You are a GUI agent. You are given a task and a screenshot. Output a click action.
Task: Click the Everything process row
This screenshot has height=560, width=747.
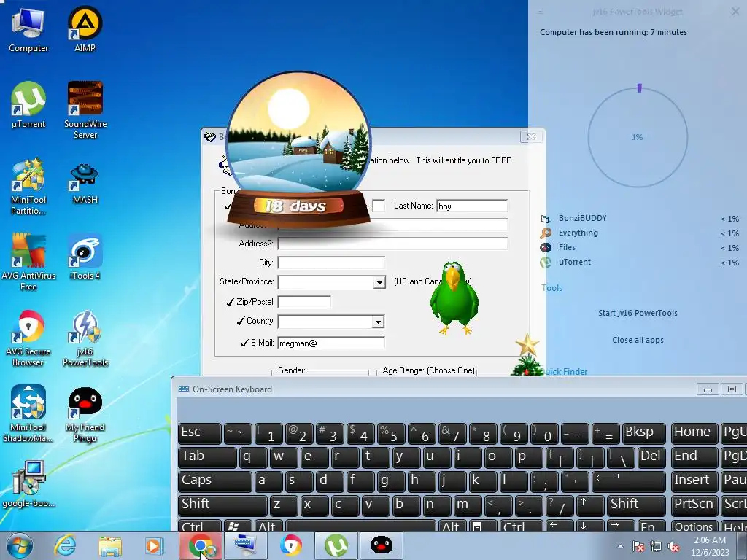639,233
